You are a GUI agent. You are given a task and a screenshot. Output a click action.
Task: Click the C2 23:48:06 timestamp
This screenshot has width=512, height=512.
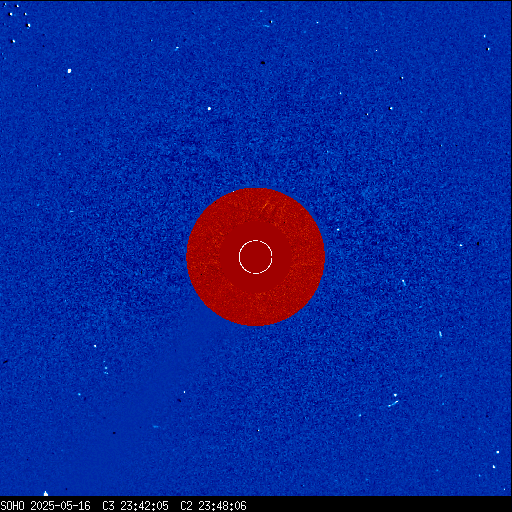tap(213, 506)
